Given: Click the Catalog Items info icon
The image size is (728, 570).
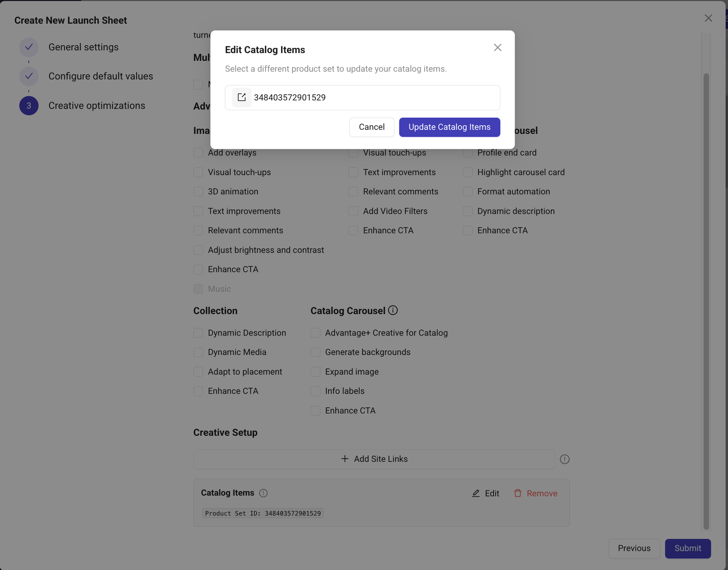Looking at the screenshot, I should click(264, 493).
